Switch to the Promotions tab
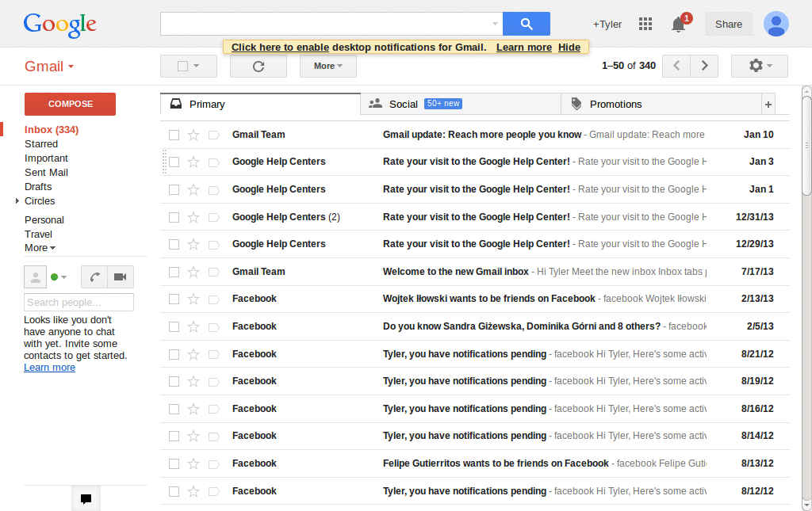 coord(661,105)
